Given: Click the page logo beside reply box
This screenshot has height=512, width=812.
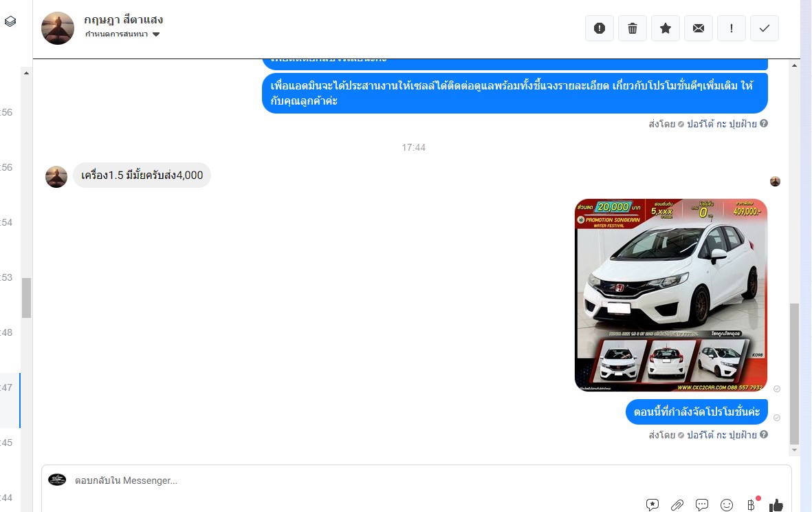Looking at the screenshot, I should (x=57, y=480).
